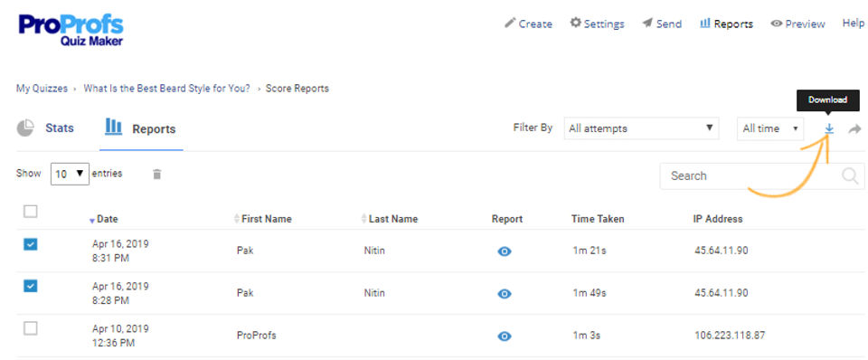
Task: Select the Reports tab with bar chart icon
Action: [x=141, y=128]
